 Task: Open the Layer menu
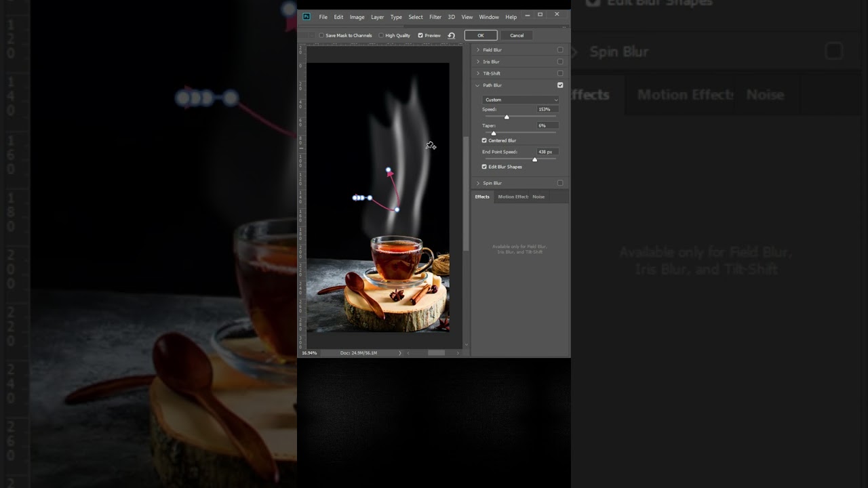tap(377, 17)
